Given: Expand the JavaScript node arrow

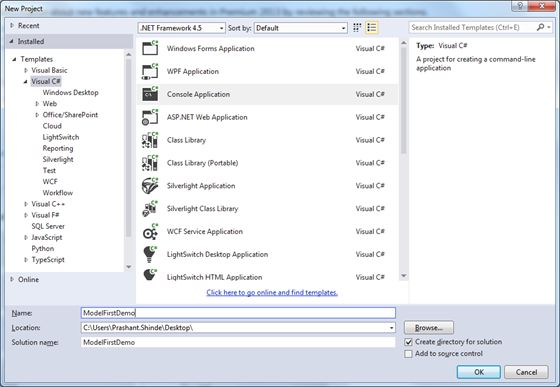Looking at the screenshot, I should [x=26, y=237].
